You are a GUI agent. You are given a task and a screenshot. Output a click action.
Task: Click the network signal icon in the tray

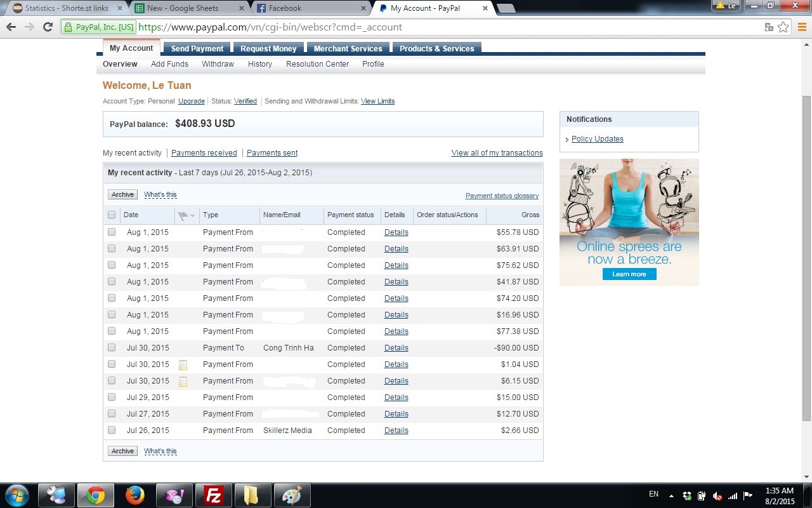click(733, 495)
